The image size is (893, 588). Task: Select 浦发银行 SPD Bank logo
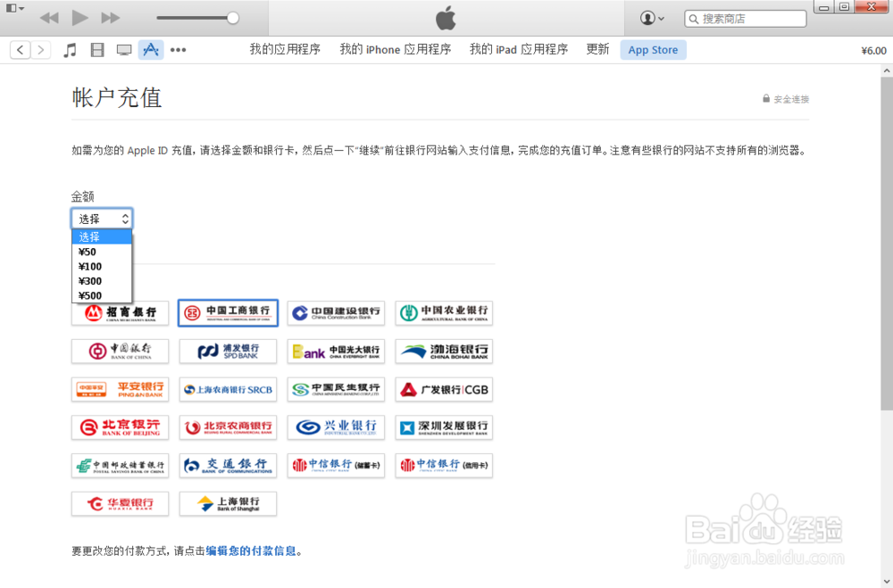coord(228,352)
